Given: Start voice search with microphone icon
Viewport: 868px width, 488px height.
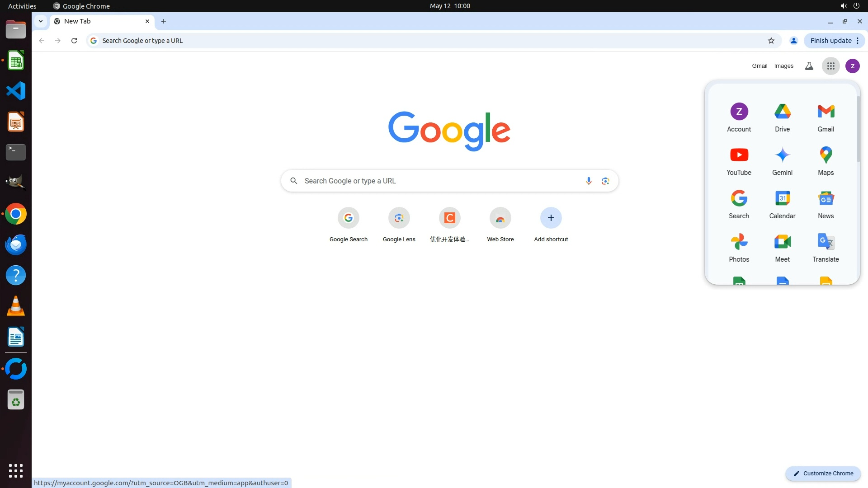Looking at the screenshot, I should 588,181.
